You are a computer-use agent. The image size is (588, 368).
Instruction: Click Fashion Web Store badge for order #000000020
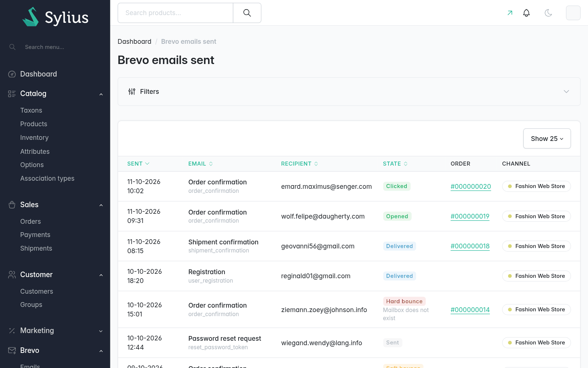536,186
